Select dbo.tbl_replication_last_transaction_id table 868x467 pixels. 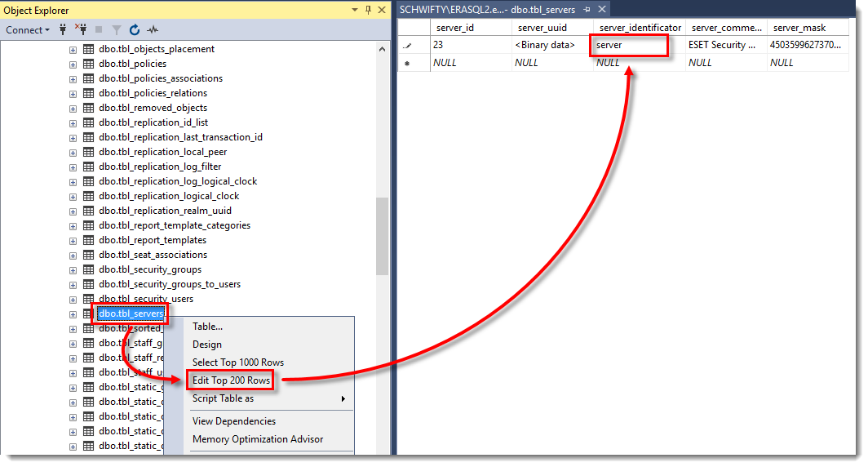coord(180,137)
